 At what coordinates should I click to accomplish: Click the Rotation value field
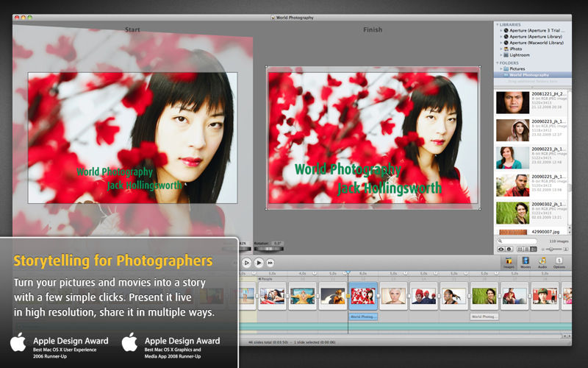(x=277, y=244)
